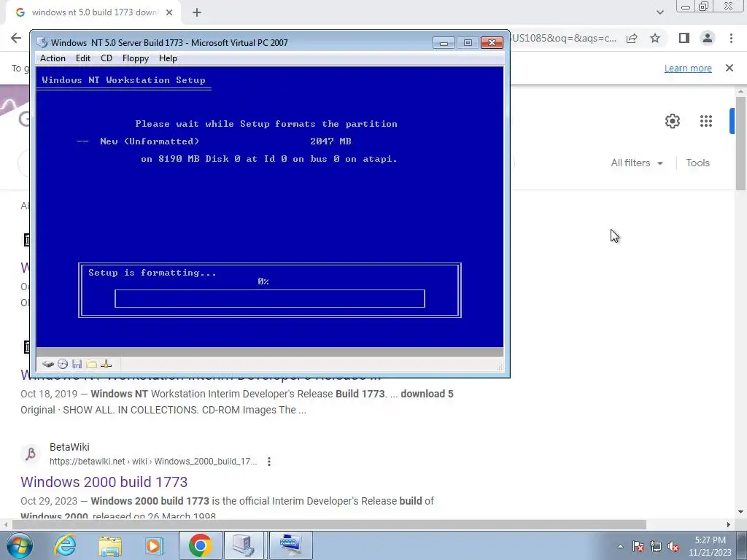The image size is (747, 560).
Task: Open the Windows Start menu
Action: tap(20, 545)
